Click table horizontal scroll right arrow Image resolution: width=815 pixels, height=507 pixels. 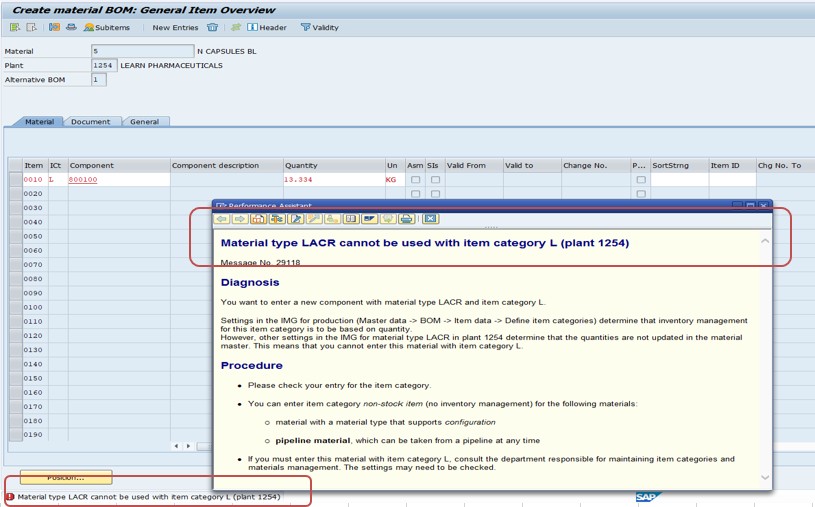pyautogui.click(x=188, y=446)
